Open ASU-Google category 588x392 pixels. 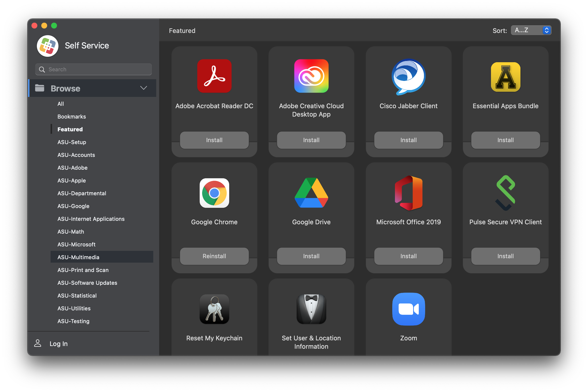point(73,206)
